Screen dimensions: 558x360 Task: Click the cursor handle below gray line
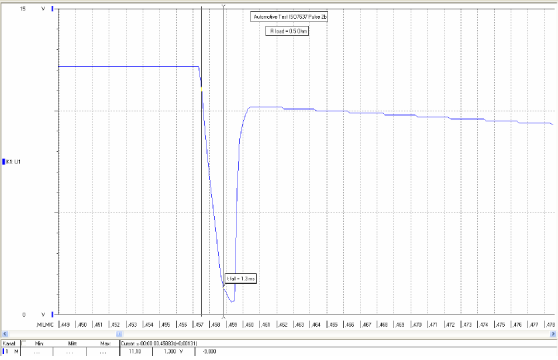pos(223,317)
